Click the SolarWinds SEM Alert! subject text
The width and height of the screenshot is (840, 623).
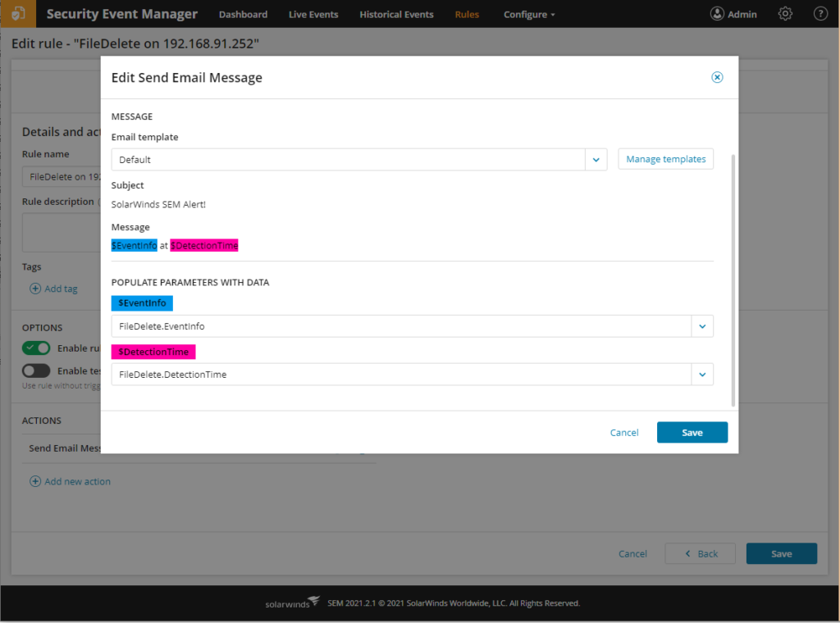pyautogui.click(x=158, y=204)
